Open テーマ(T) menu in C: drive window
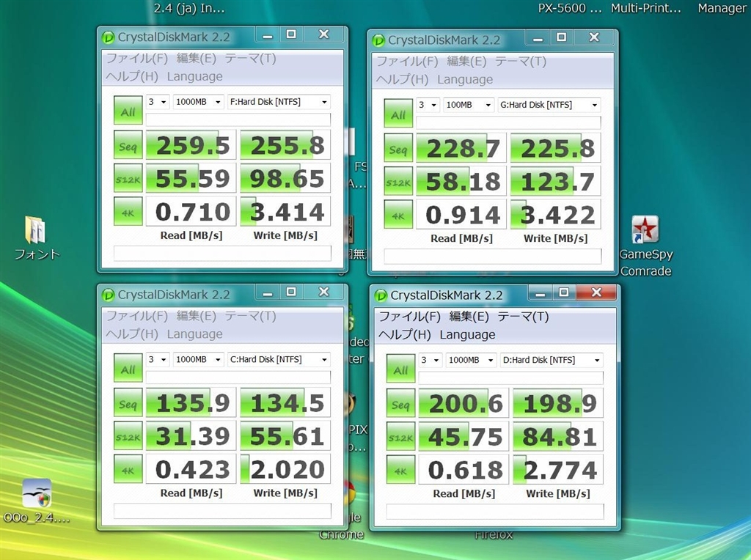 point(251,316)
